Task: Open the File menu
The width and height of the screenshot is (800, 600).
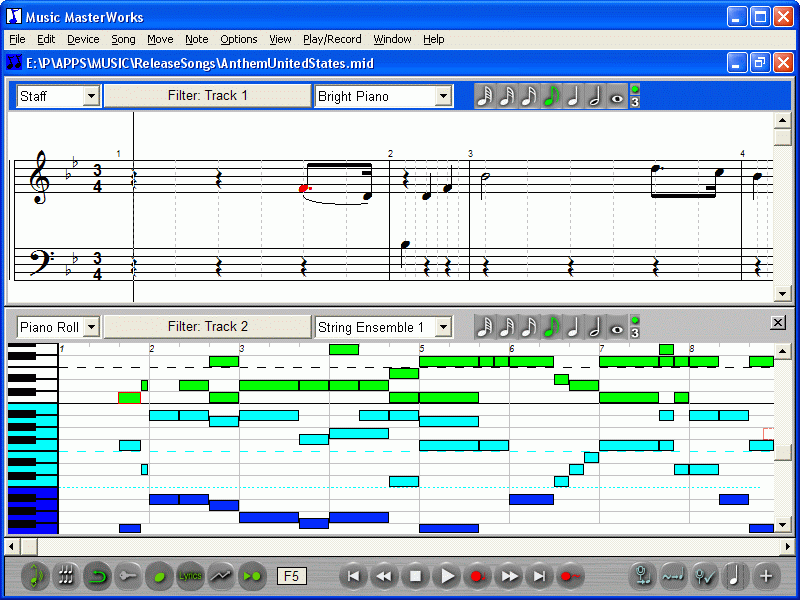Action: pos(17,39)
